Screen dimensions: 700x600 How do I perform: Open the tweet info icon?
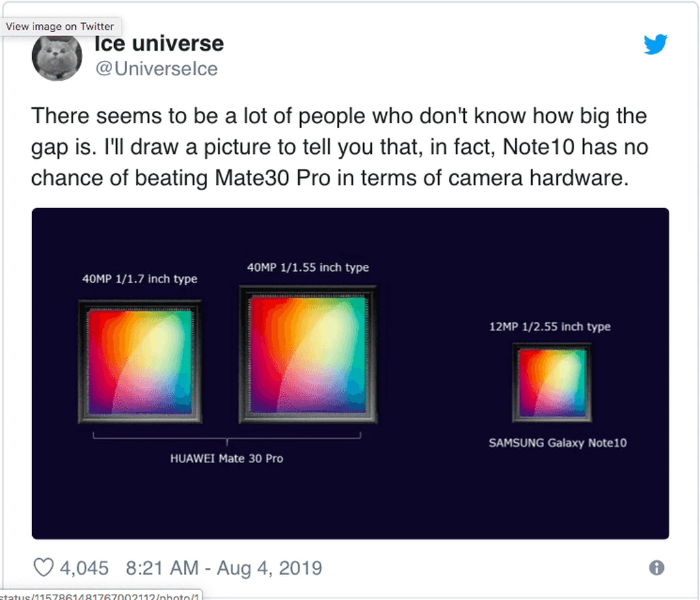point(656,568)
